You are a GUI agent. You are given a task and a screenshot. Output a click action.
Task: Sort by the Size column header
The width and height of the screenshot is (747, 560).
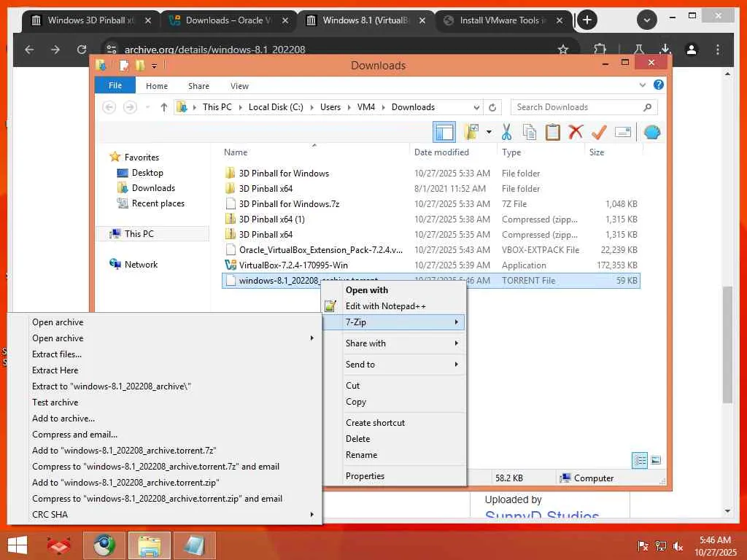coord(597,152)
